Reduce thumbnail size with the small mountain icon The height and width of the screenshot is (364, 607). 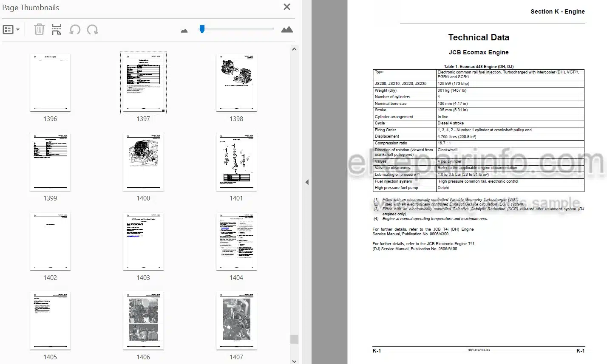[184, 31]
